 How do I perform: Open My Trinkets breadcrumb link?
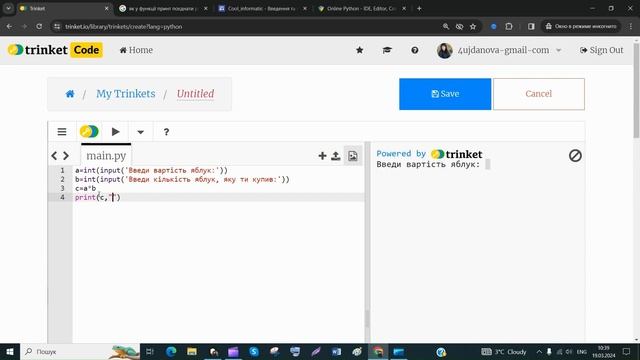click(126, 94)
